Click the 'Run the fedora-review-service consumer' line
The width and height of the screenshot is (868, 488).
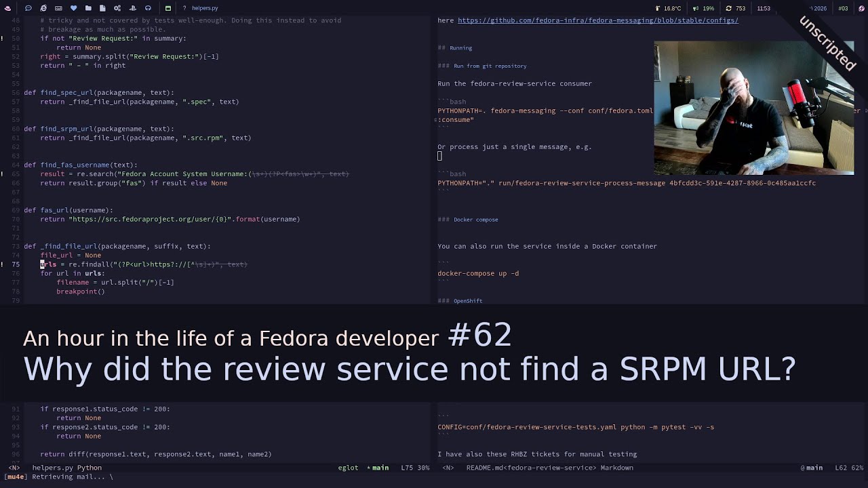click(x=515, y=83)
